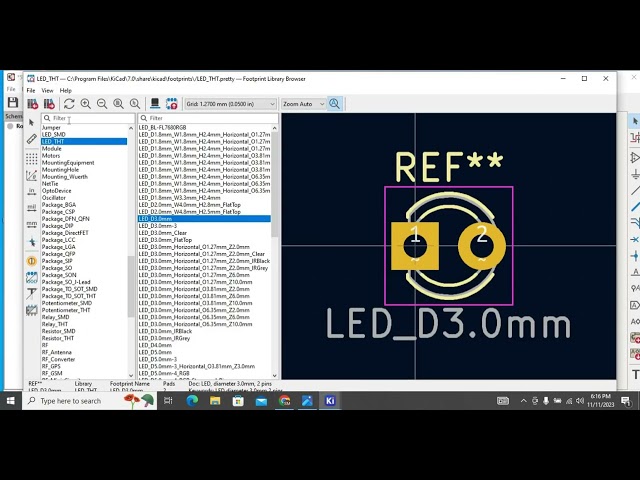Click taskbar search box
Image resolution: width=640 pixels, height=480 pixels.
(x=89, y=401)
